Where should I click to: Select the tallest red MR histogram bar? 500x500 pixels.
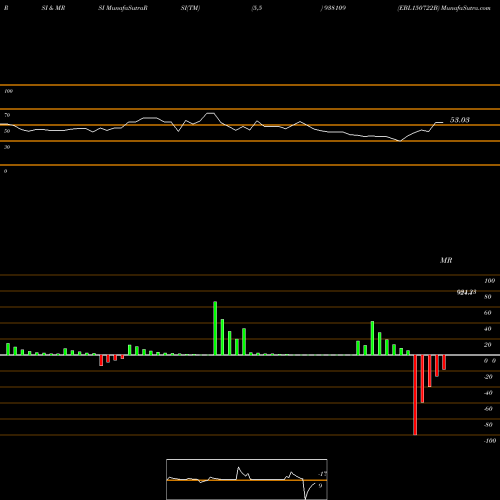(415, 395)
